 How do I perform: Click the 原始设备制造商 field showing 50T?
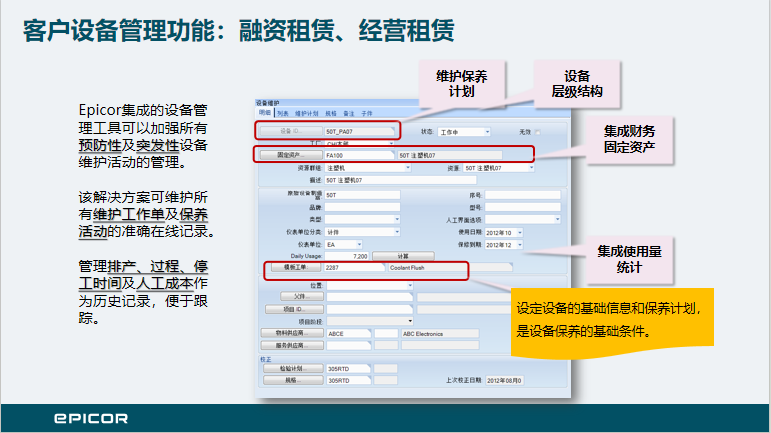coord(362,195)
